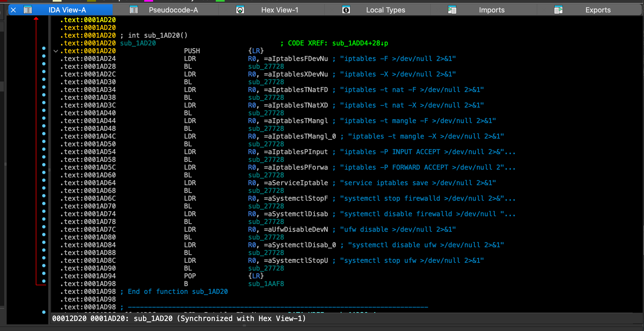
Task: Click the "ufw disable >/dev/null 2>&1" comment
Action: (398, 230)
